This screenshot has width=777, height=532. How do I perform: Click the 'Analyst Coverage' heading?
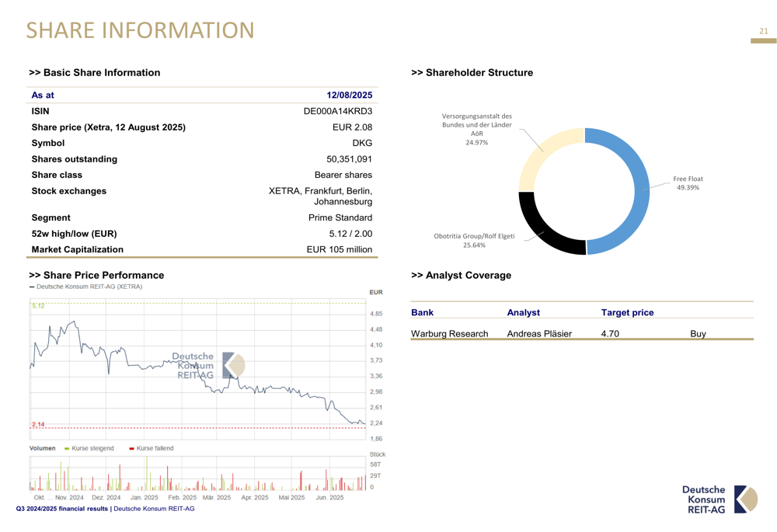tap(462, 276)
